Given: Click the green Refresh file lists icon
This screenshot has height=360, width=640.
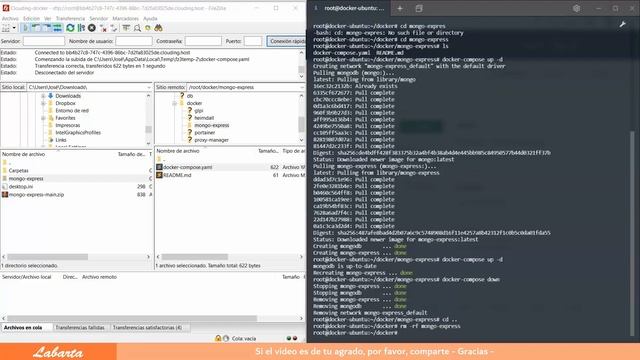Looking at the screenshot, I should click(70, 28).
